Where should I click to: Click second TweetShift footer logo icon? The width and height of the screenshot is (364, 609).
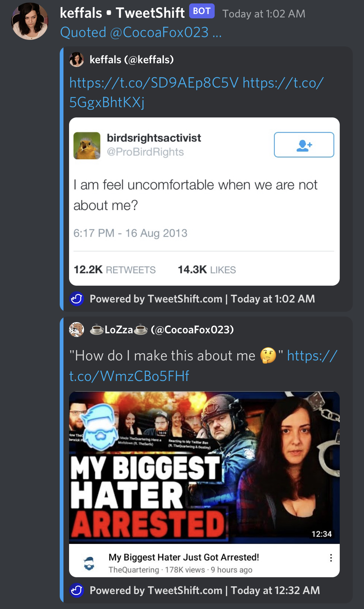[x=77, y=590]
